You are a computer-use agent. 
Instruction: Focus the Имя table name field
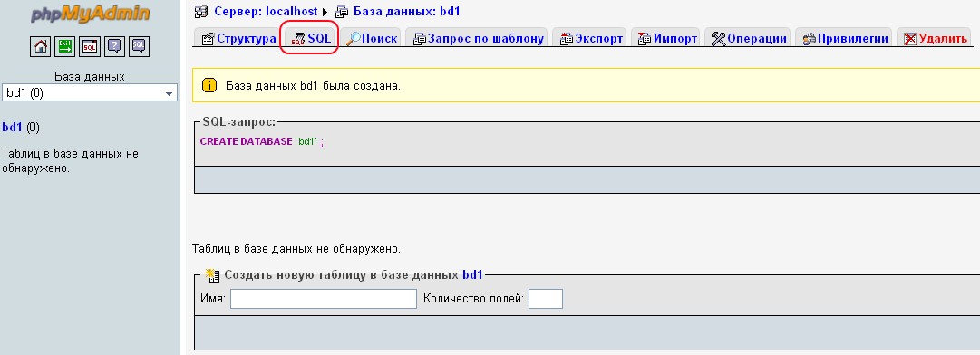tap(323, 299)
